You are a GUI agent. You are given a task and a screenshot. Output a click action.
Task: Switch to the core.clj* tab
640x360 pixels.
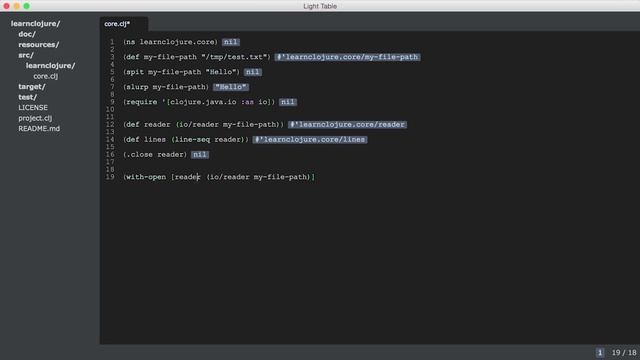[117, 24]
